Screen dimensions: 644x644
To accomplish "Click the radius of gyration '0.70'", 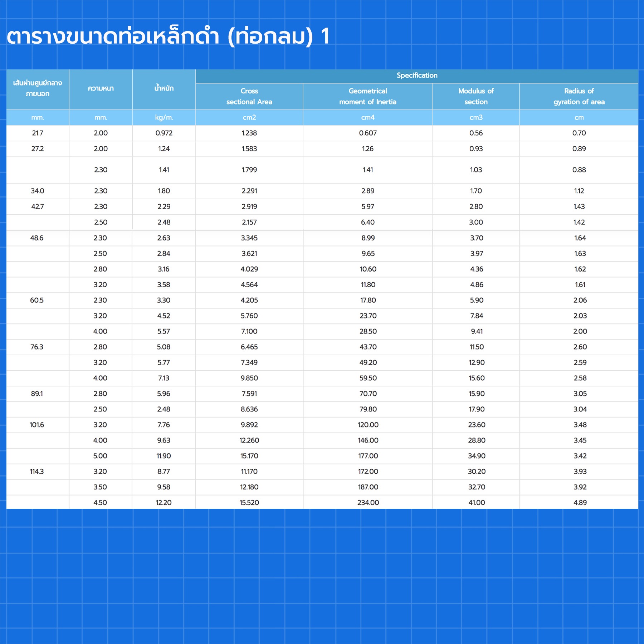I will [x=579, y=133].
